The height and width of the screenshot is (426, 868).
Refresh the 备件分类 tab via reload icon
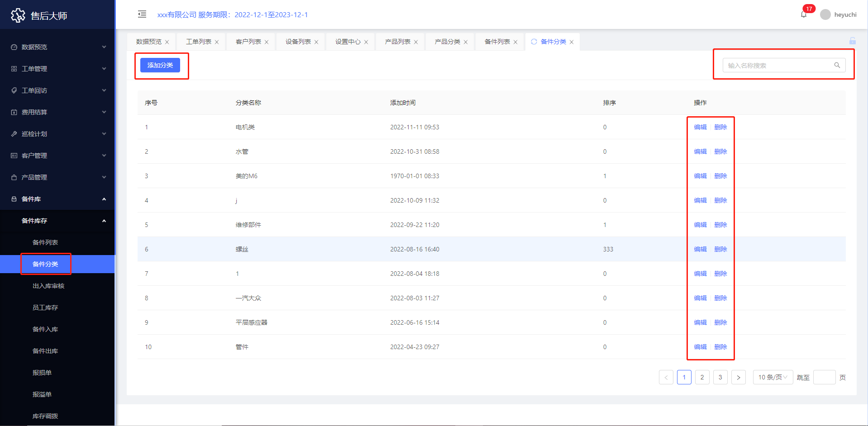coord(534,42)
